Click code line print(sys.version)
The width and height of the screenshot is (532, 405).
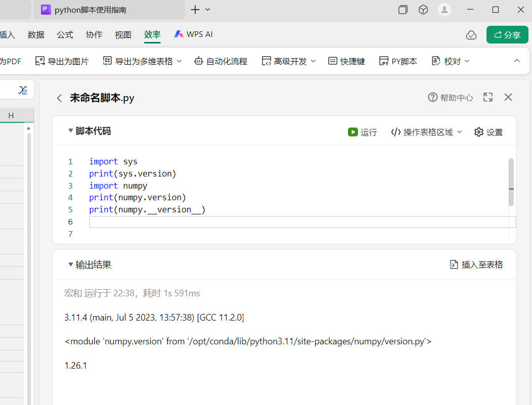[x=132, y=173]
